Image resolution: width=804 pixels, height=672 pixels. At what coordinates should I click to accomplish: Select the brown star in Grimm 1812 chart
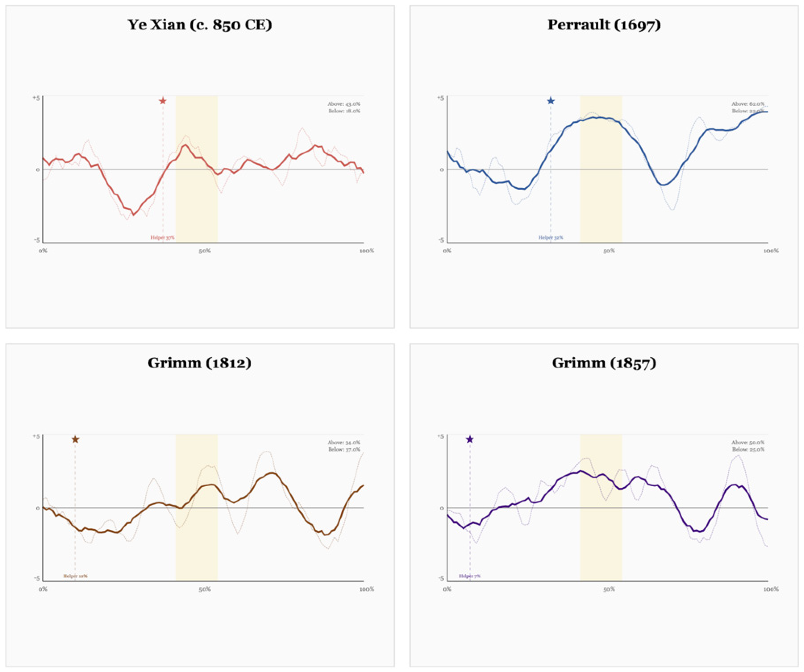(75, 439)
